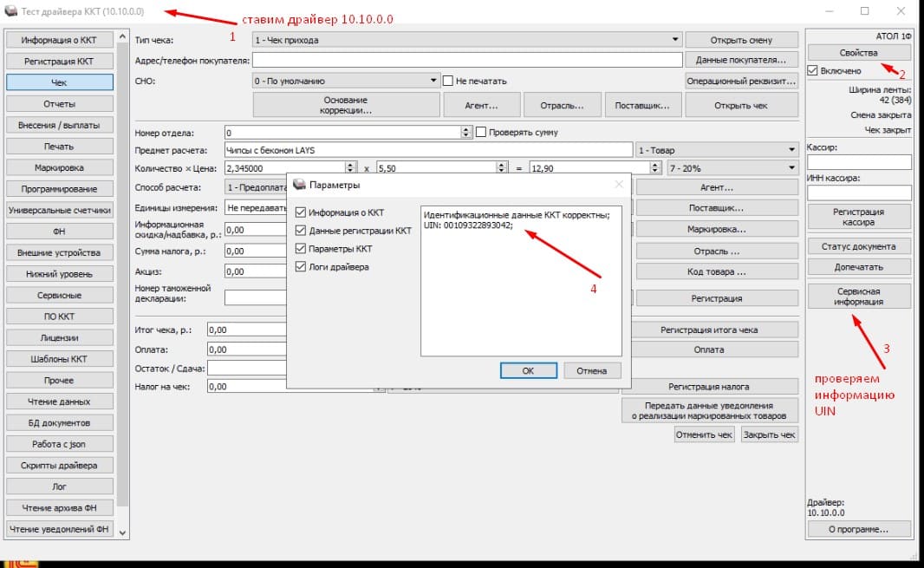Open the Лицензии section
Screen dimensions: 924x568
click(x=59, y=337)
